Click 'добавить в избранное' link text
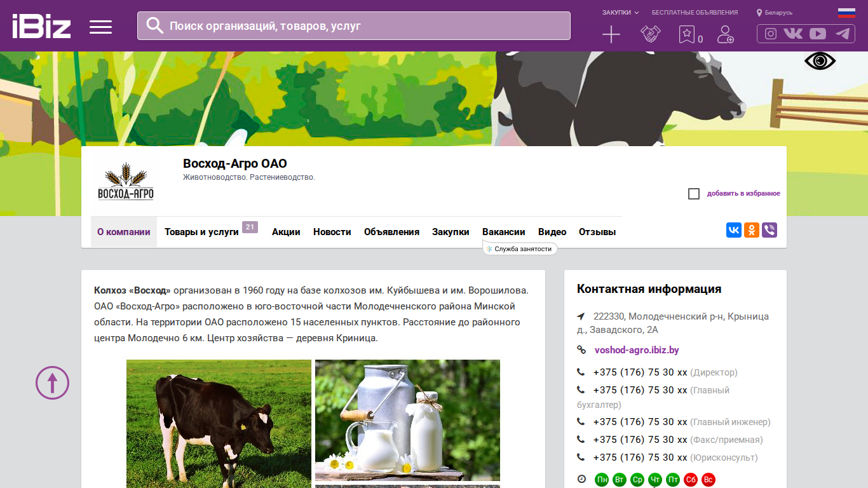 (x=743, y=194)
